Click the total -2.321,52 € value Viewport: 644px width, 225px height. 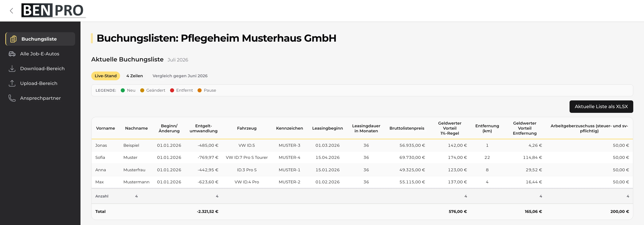207,212
